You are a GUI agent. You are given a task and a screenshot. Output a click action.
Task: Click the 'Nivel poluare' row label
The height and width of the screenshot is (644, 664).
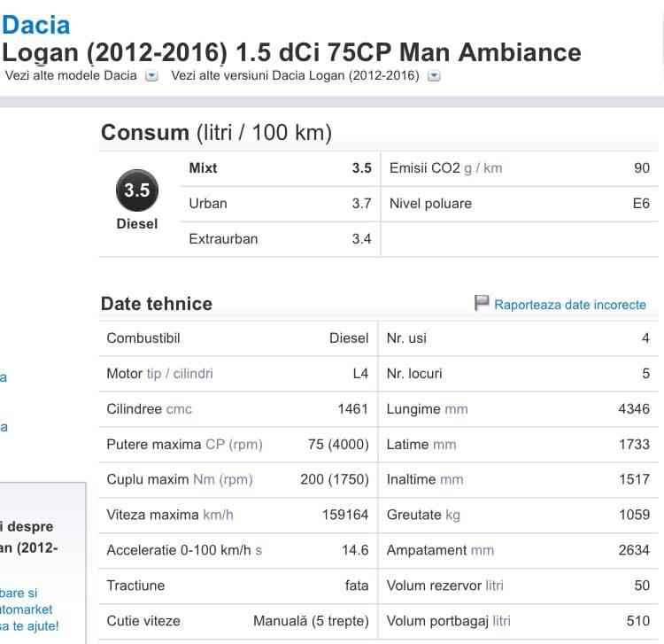tap(430, 204)
